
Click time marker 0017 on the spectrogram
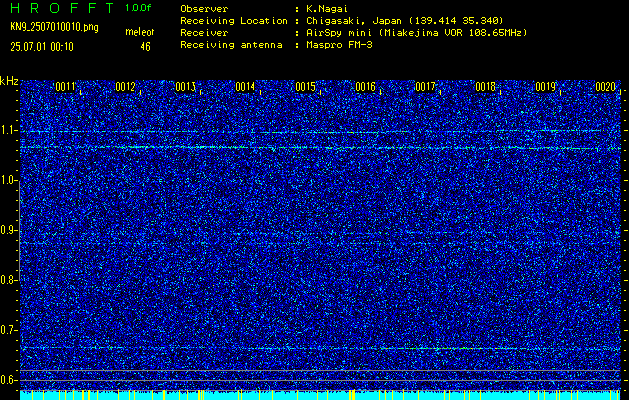point(425,87)
